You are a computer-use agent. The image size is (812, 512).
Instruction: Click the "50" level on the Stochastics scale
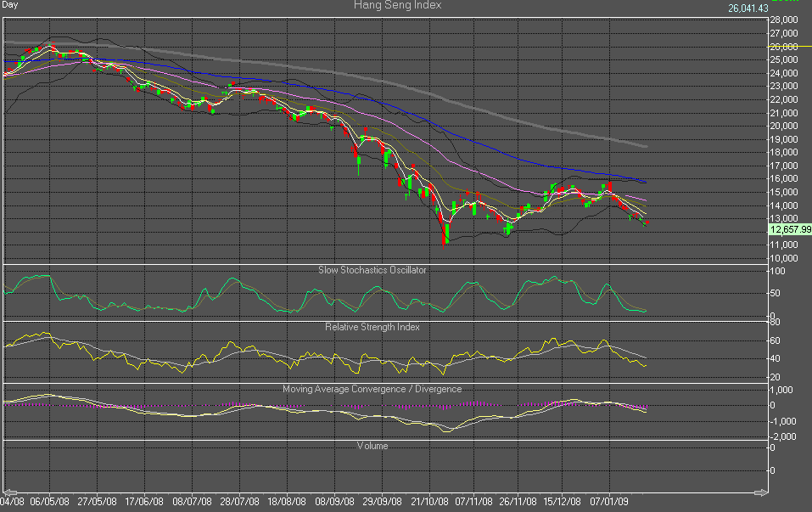pos(776,293)
